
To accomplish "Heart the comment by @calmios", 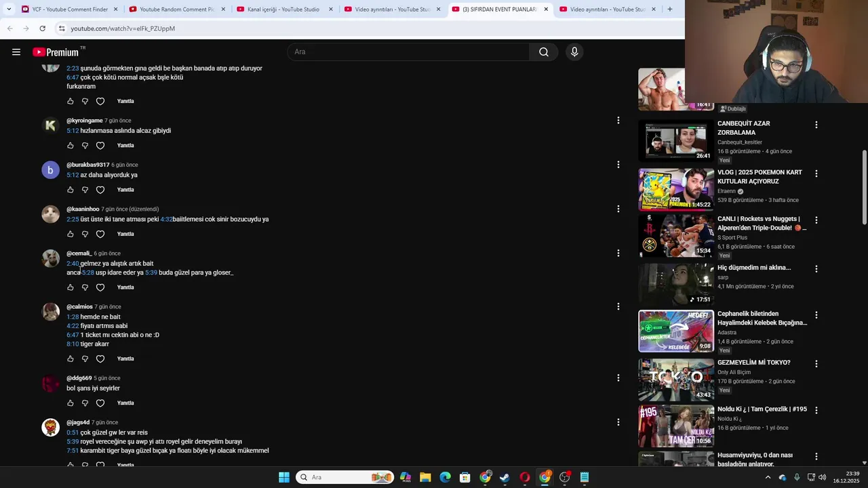I will (100, 359).
